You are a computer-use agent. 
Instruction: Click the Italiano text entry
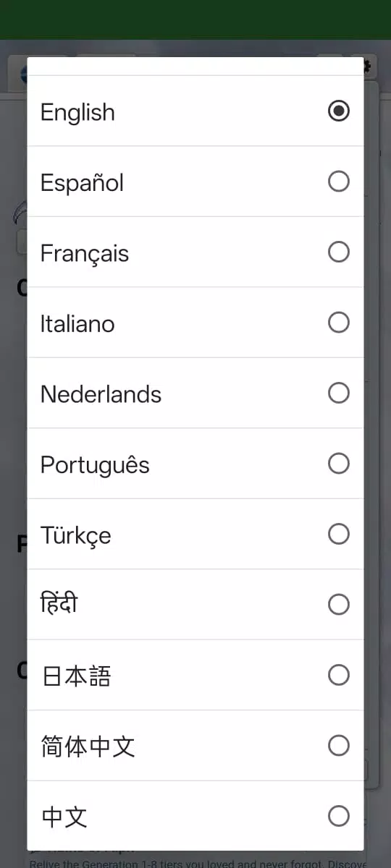click(77, 323)
